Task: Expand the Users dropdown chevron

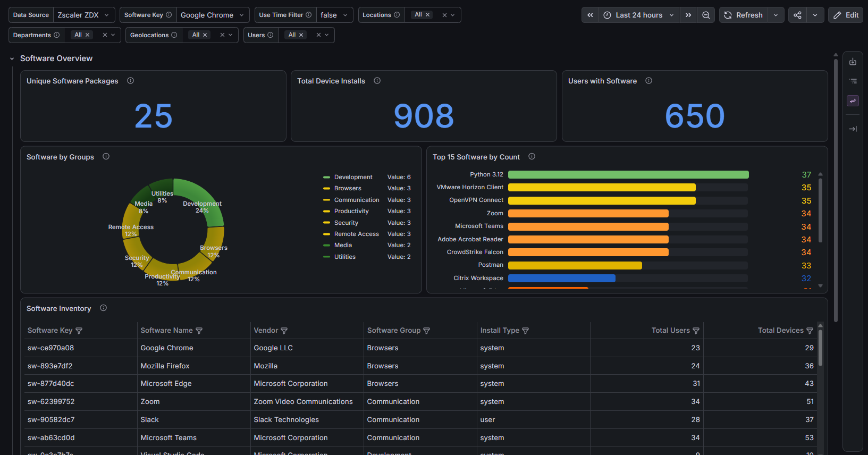Action: point(326,35)
